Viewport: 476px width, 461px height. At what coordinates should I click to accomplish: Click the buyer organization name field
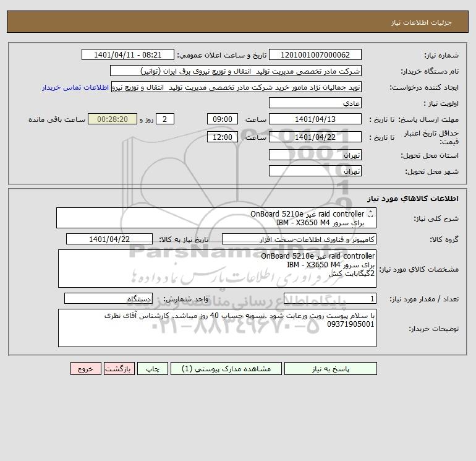pyautogui.click(x=236, y=71)
